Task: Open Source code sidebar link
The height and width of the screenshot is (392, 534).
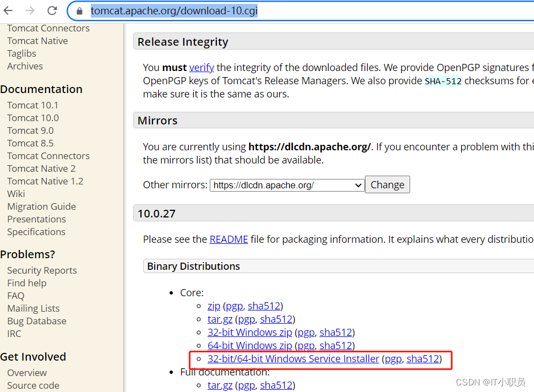Action: click(33, 385)
